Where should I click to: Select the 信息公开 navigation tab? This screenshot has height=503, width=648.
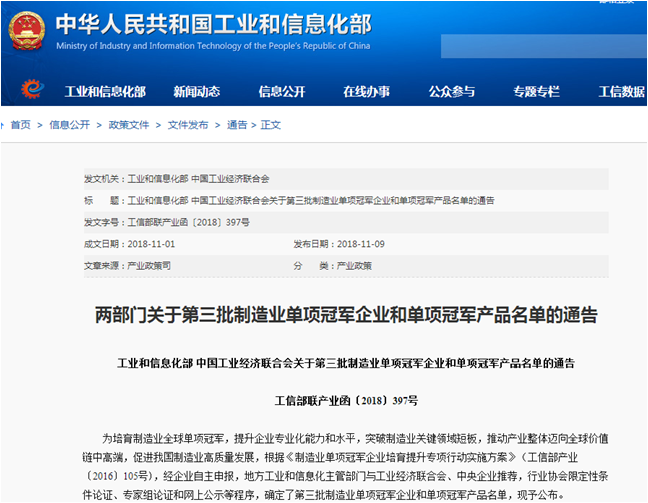(282, 92)
